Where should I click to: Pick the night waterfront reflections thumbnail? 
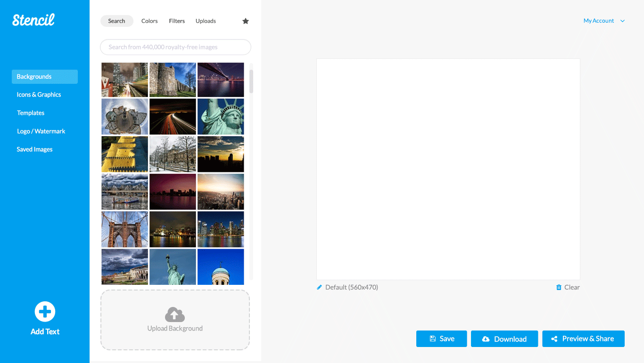pos(173,229)
